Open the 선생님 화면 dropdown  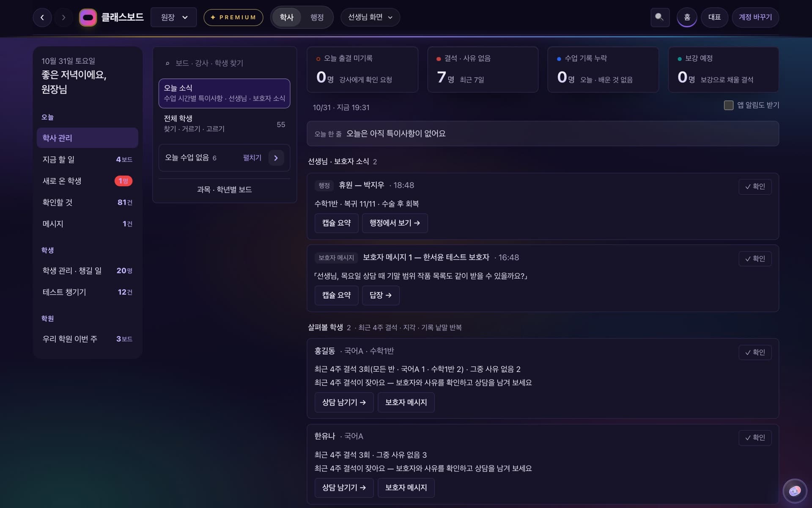[370, 17]
